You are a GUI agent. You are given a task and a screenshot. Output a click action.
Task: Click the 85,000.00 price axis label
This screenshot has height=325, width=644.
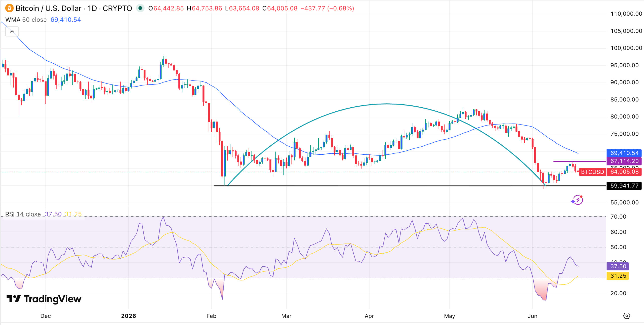click(625, 100)
